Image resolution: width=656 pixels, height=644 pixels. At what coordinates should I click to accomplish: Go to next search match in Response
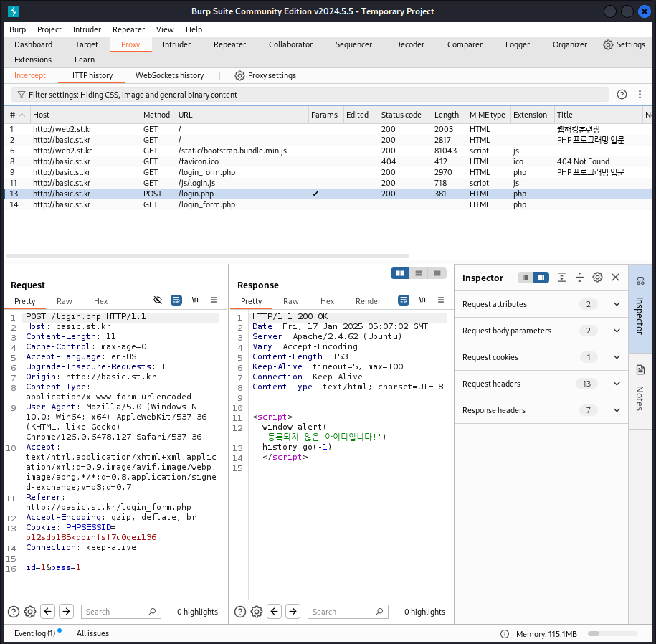pyautogui.click(x=293, y=612)
